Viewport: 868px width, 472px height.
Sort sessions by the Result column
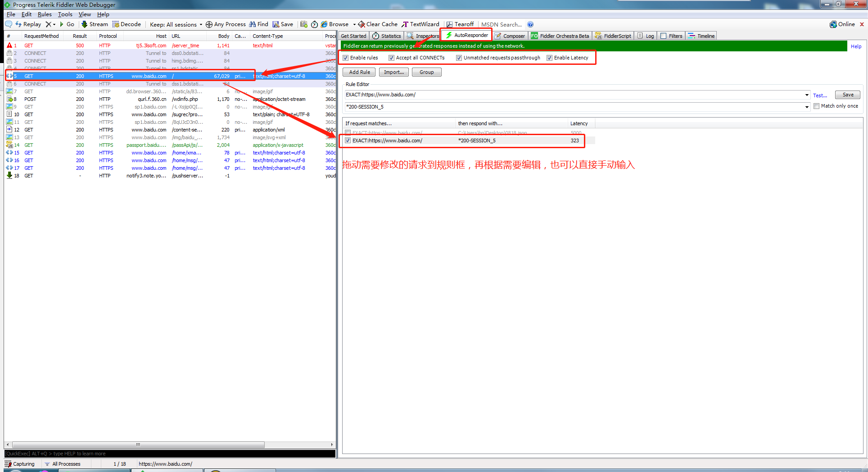click(x=80, y=36)
